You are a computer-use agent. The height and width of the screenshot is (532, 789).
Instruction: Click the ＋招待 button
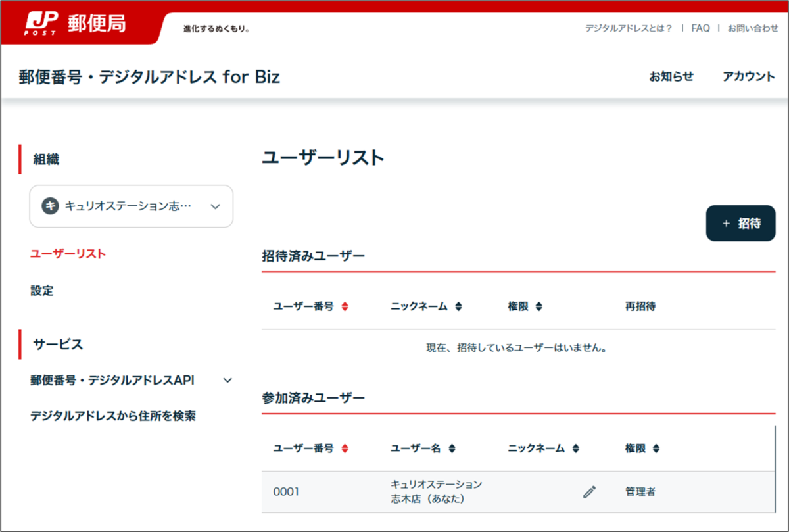(741, 223)
